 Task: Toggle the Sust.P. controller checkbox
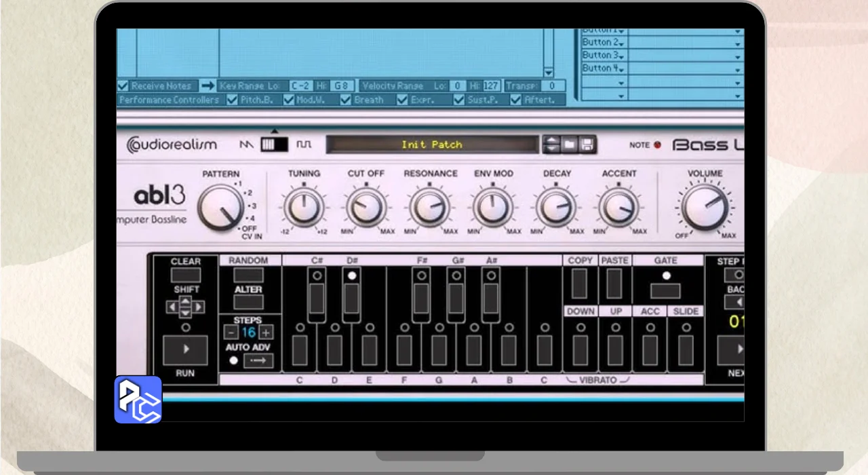(459, 100)
